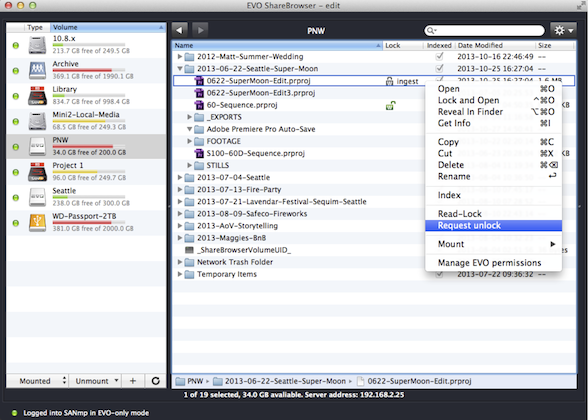This screenshot has height=420, width=588.
Task: Click Premiere icon of S100-60D-Sequence.prproj
Action: click(x=199, y=153)
